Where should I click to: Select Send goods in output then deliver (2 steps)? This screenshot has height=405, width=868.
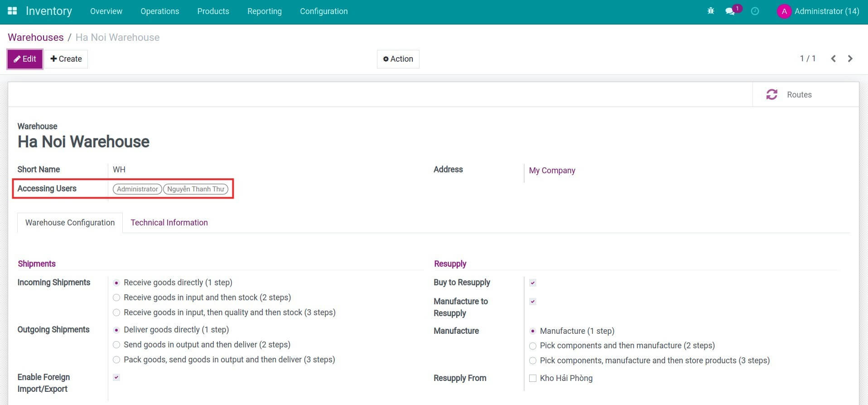pyautogui.click(x=116, y=345)
